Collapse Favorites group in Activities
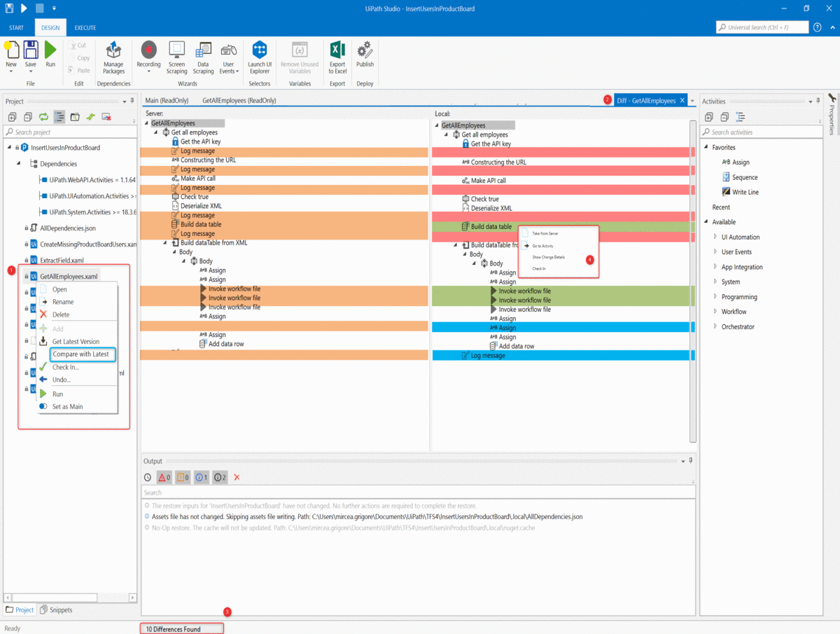This screenshot has width=840, height=634. click(x=706, y=147)
